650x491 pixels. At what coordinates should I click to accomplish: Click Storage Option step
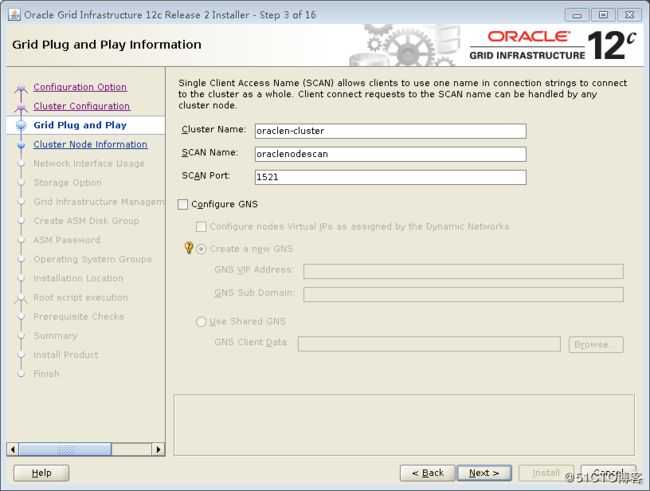[68, 183]
